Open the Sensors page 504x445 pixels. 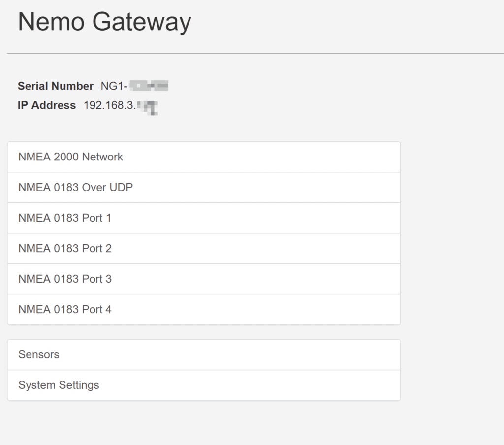coord(204,354)
